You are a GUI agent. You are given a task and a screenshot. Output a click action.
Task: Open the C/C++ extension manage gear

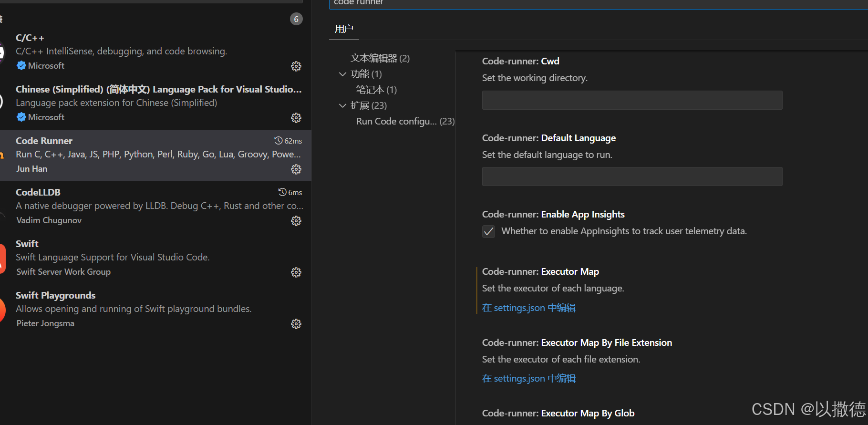296,66
